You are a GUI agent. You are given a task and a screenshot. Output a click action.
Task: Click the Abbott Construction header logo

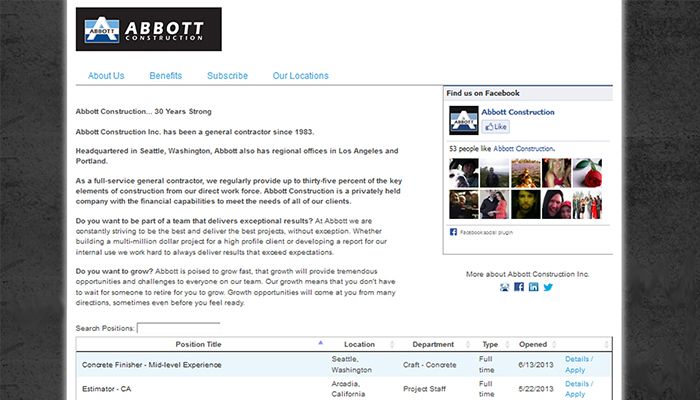point(149,29)
